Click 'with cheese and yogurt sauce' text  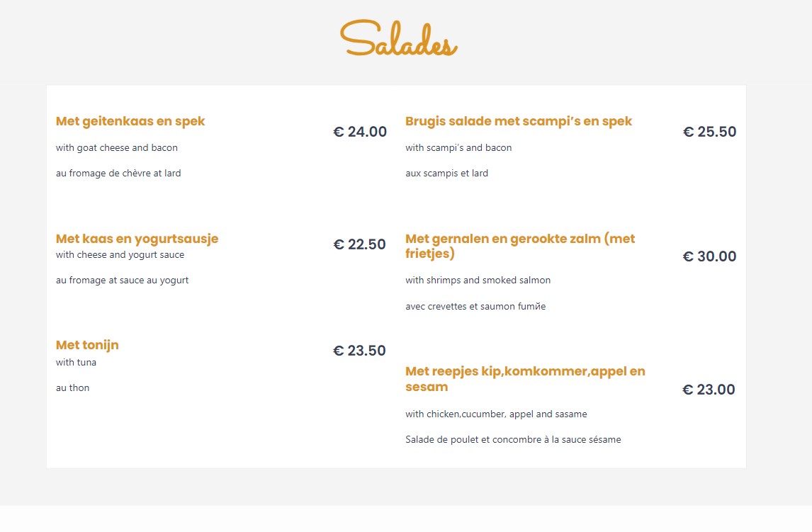(x=120, y=254)
